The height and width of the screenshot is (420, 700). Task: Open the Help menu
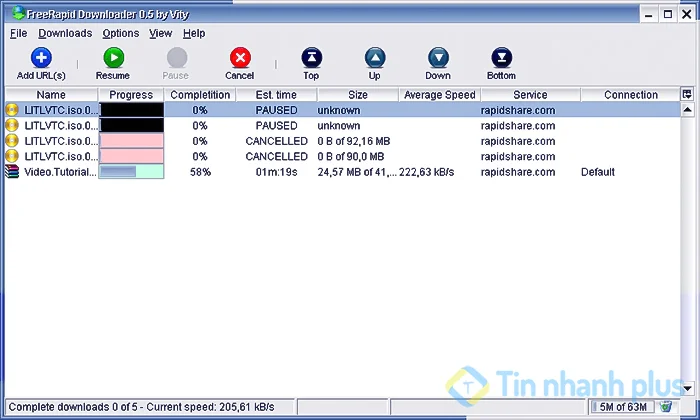pos(194,33)
